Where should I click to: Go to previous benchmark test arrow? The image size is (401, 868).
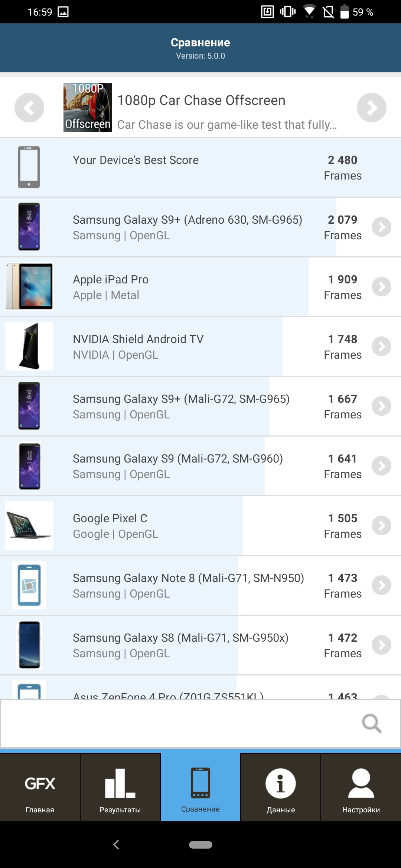(x=29, y=108)
